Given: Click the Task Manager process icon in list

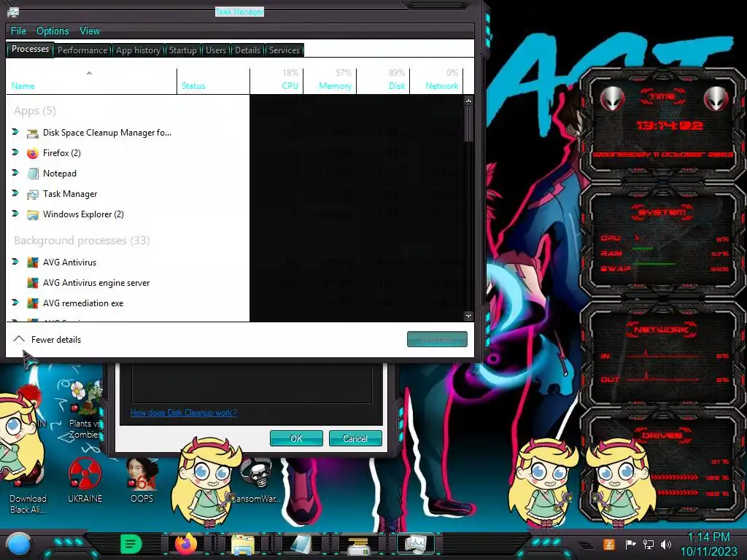Looking at the screenshot, I should (x=32, y=194).
